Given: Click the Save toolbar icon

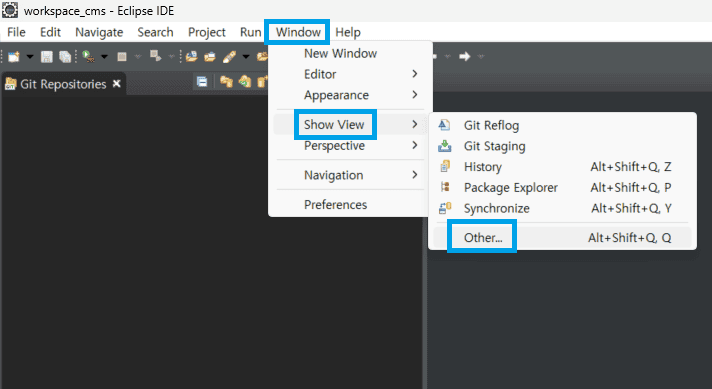Looking at the screenshot, I should pos(46,57).
